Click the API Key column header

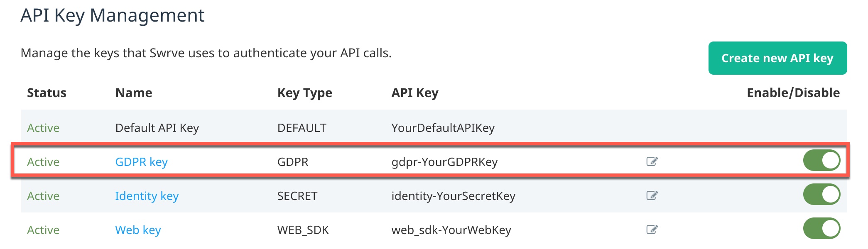tap(414, 93)
